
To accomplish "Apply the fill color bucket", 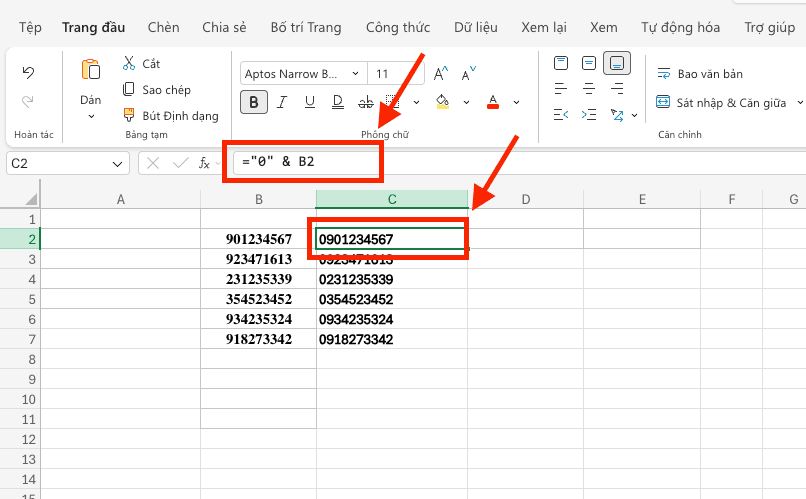I will tap(442, 102).
